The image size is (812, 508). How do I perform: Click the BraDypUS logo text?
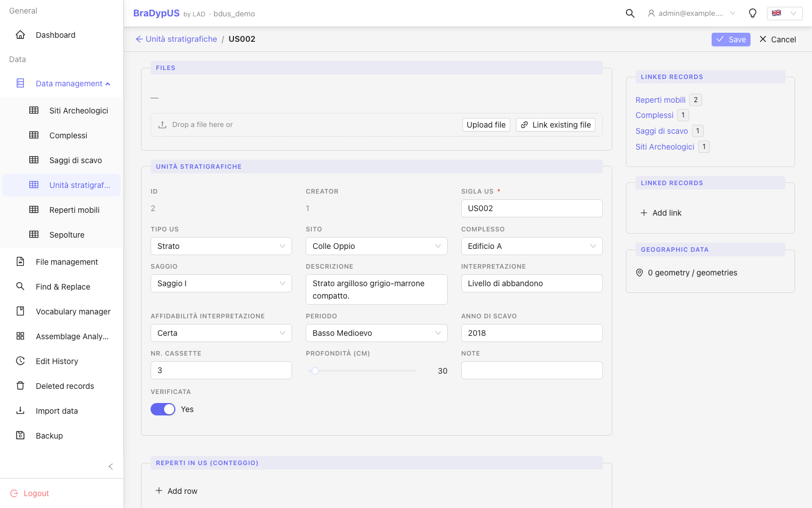point(156,13)
